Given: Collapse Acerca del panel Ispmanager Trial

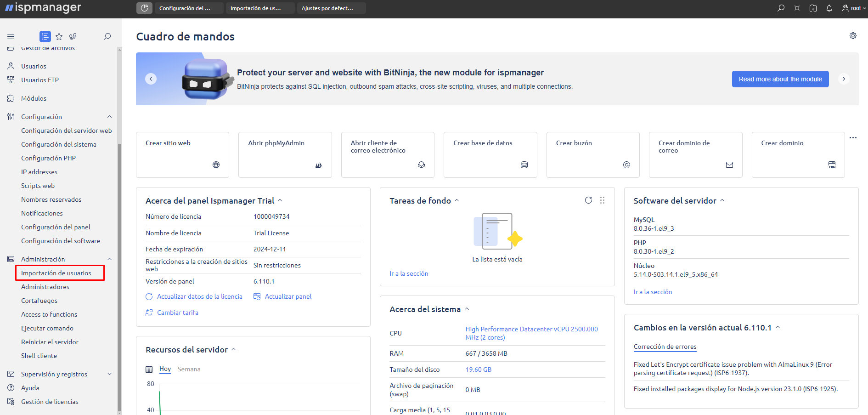Looking at the screenshot, I should point(280,200).
